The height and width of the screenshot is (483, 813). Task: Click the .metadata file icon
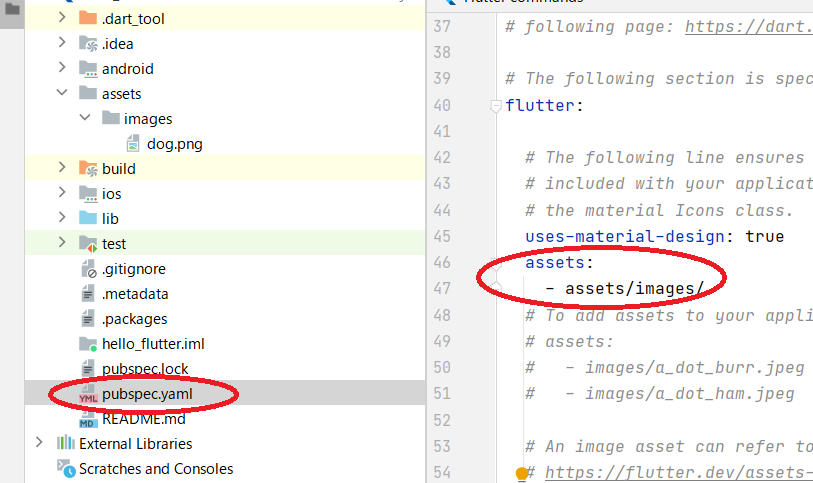[88, 293]
